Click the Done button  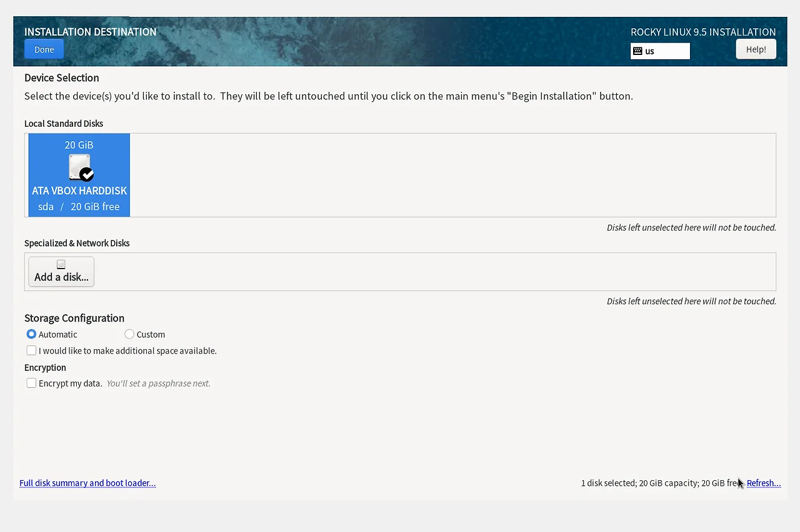pyautogui.click(x=44, y=49)
